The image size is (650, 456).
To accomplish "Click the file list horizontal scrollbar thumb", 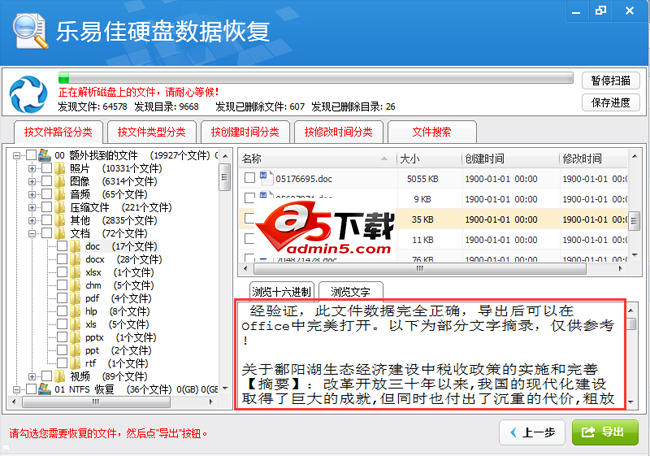I will (x=420, y=269).
